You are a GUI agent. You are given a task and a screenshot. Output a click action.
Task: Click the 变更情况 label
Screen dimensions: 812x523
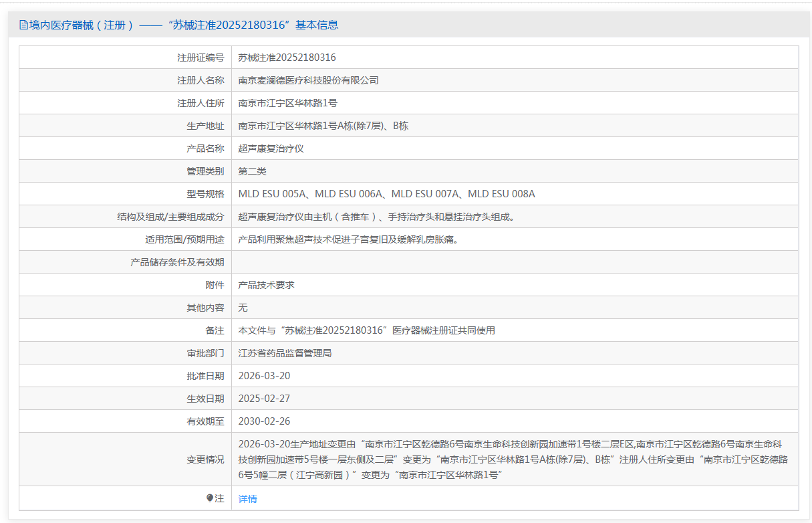(x=205, y=459)
